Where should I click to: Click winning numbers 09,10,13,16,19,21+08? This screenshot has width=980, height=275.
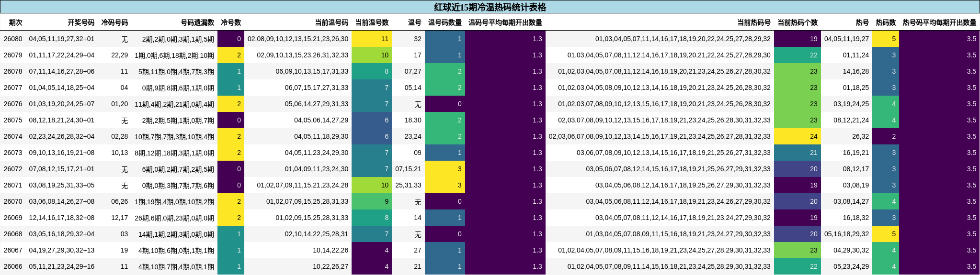click(62, 153)
